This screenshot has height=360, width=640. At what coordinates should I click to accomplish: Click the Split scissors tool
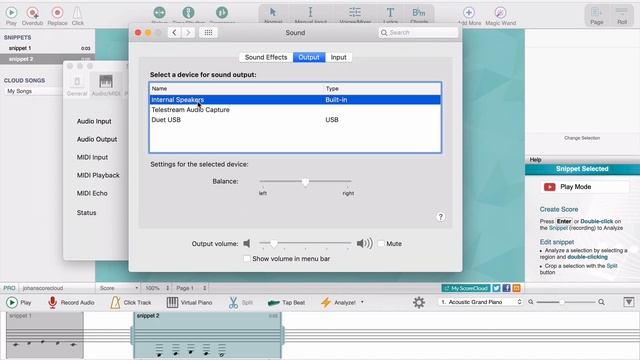233,302
